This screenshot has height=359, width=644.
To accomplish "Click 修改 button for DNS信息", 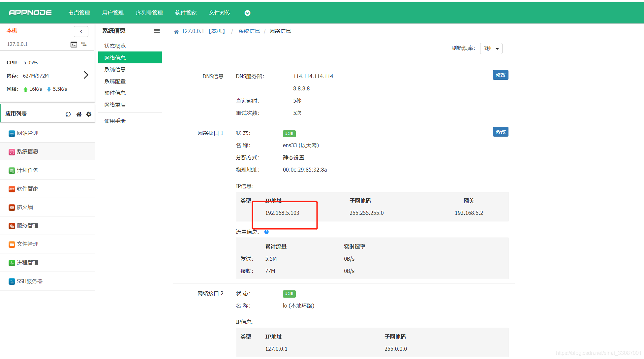I will point(501,75).
